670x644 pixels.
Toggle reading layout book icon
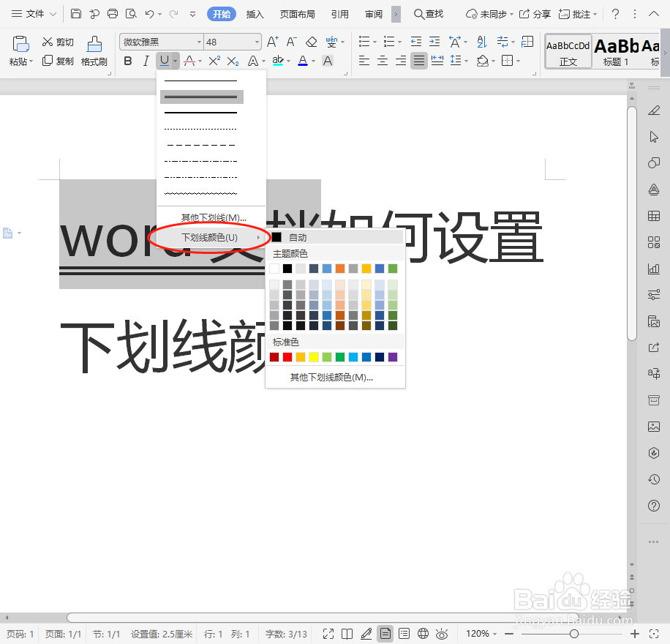click(347, 633)
